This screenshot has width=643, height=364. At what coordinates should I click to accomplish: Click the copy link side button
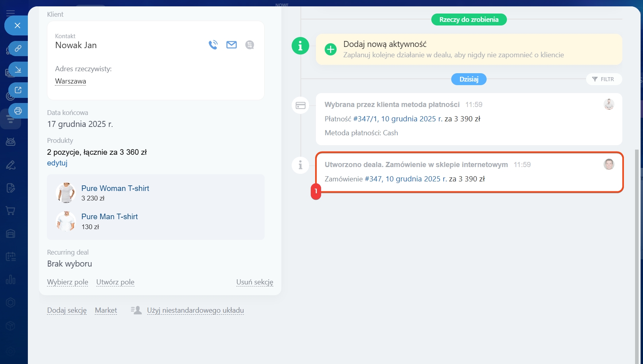(18, 49)
